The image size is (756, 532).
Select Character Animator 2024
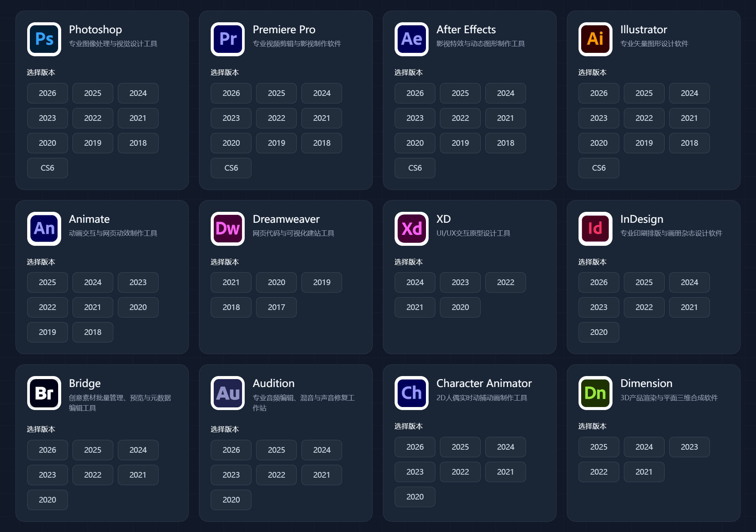point(506,447)
